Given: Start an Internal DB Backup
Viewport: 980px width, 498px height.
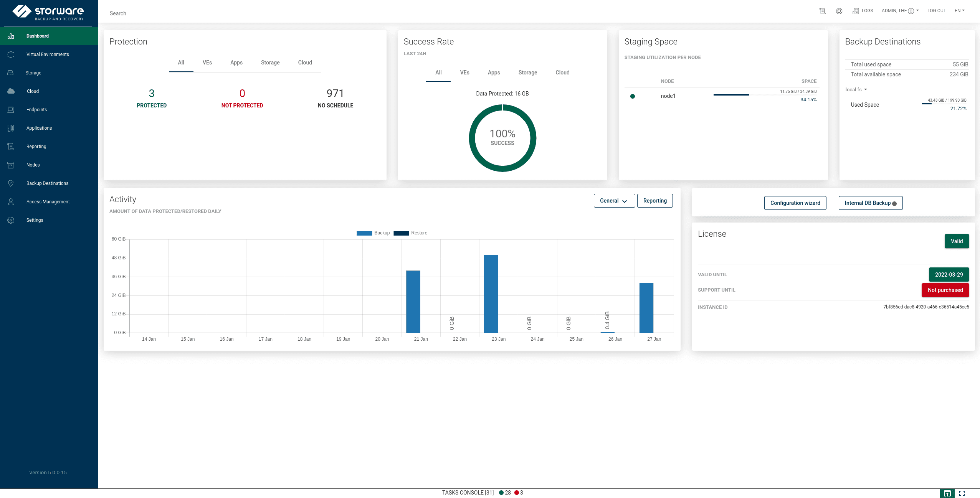Looking at the screenshot, I should pos(870,203).
